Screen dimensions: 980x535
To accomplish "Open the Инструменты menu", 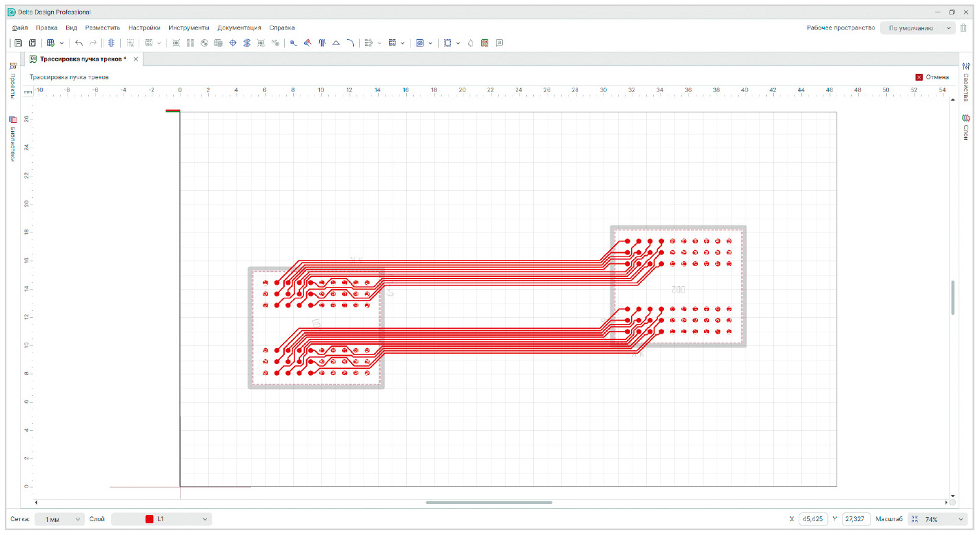I will [188, 28].
